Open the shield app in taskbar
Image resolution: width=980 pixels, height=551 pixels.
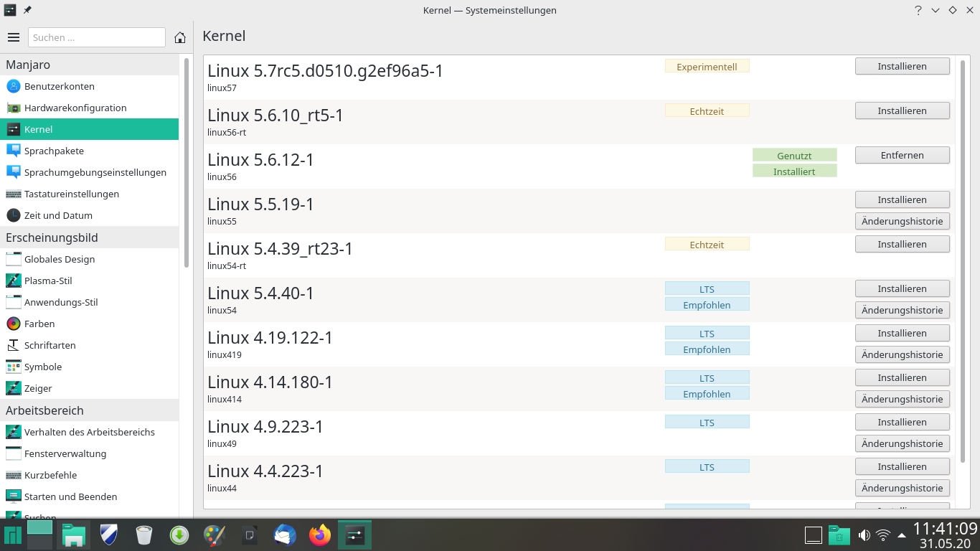108,535
